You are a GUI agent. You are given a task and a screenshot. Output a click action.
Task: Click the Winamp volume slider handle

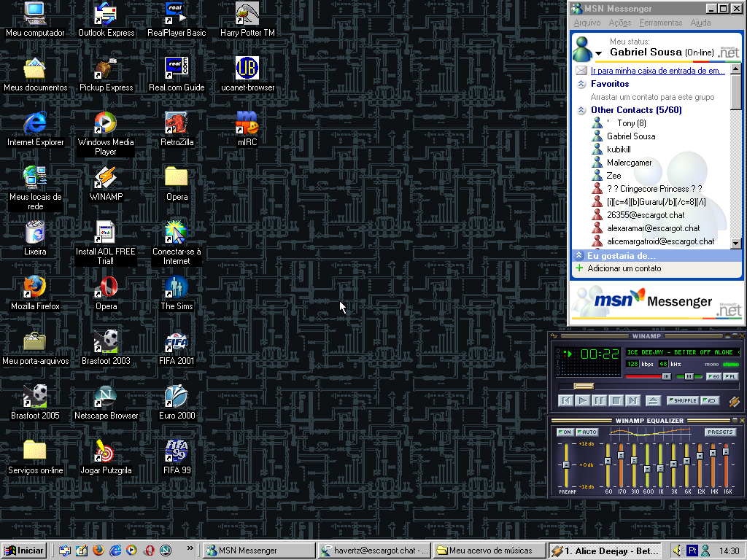667,377
